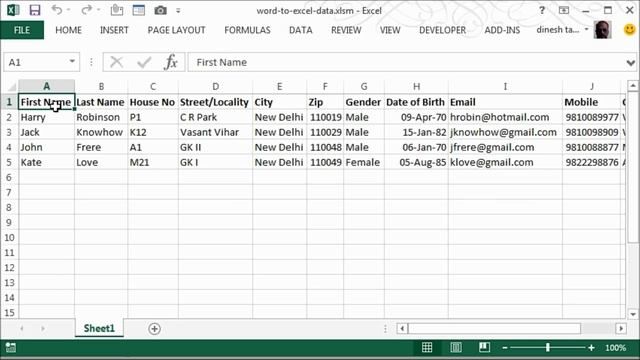Select the 110048 zip cell

pos(325,147)
